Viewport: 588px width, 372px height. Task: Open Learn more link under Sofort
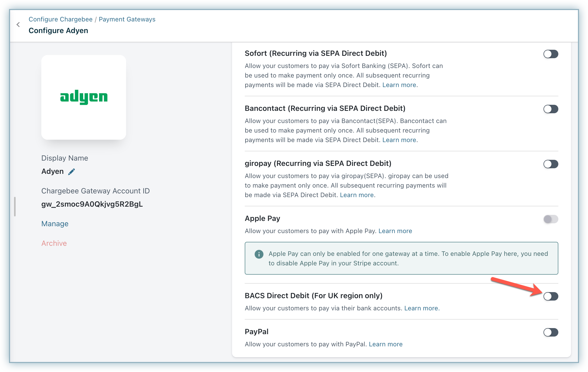[x=399, y=85]
